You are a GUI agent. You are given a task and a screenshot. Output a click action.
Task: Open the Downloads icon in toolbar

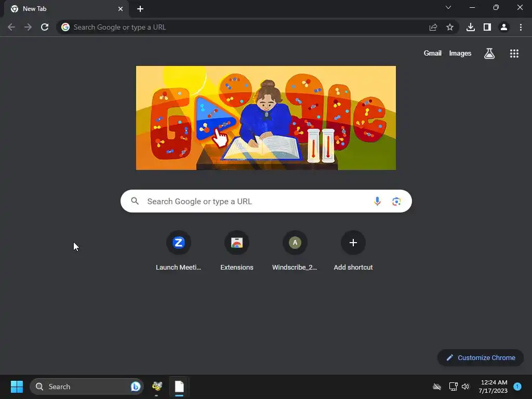pyautogui.click(x=471, y=27)
